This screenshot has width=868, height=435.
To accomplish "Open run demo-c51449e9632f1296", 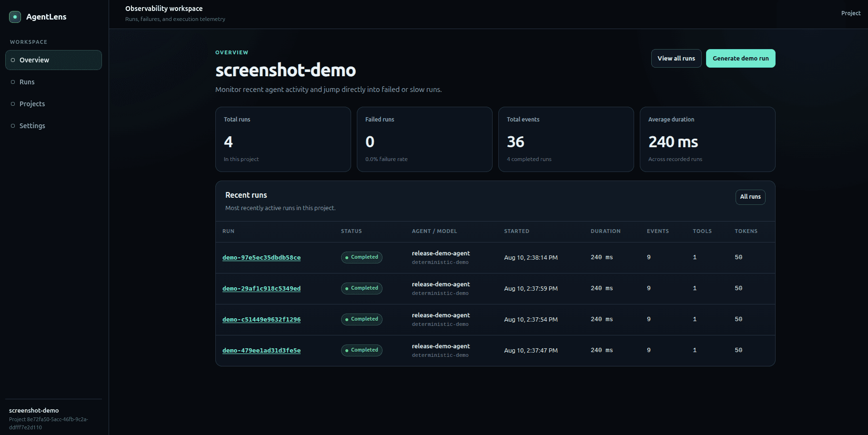I will pyautogui.click(x=262, y=320).
